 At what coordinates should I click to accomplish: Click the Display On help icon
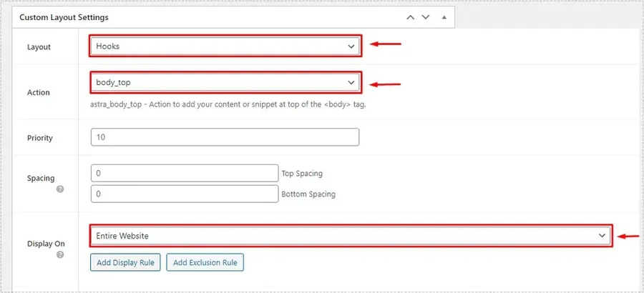point(60,254)
